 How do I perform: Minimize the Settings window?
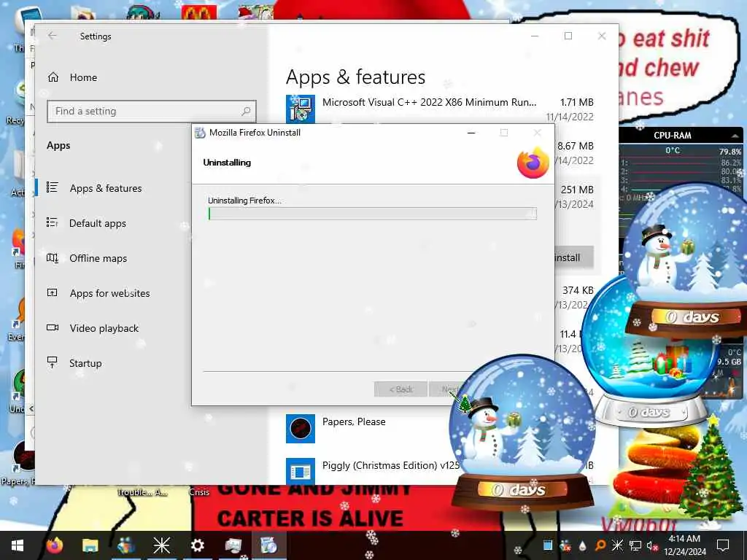point(535,36)
